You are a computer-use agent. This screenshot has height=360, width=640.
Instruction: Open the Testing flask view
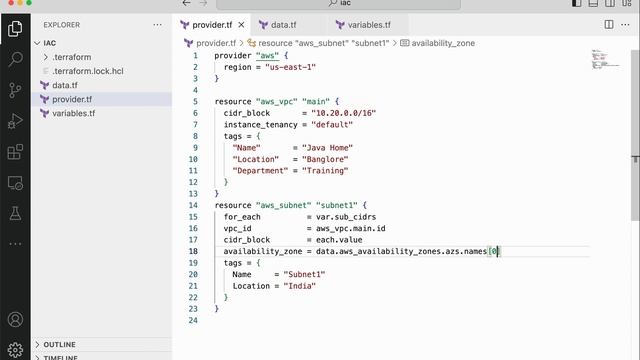tap(15, 213)
